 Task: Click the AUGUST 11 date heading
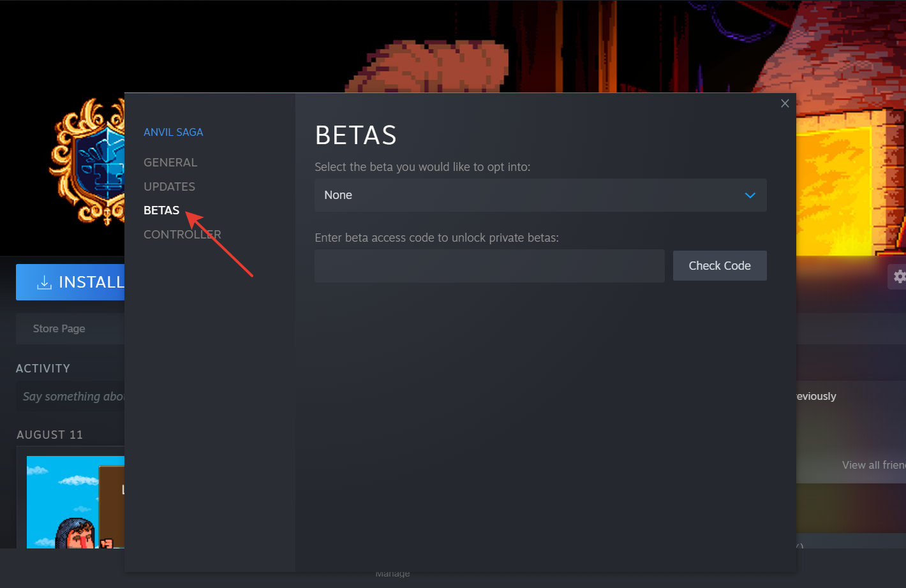click(x=50, y=435)
